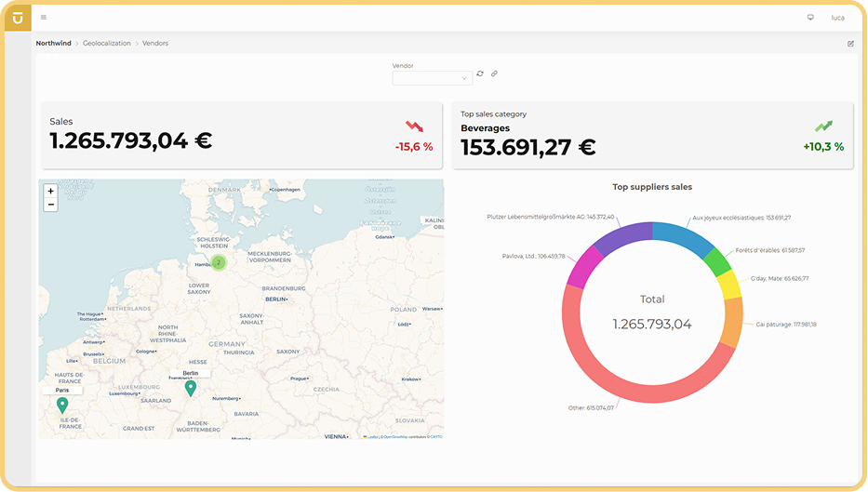Zoom out on the map
Screen dimensions: 868x492
tap(50, 204)
